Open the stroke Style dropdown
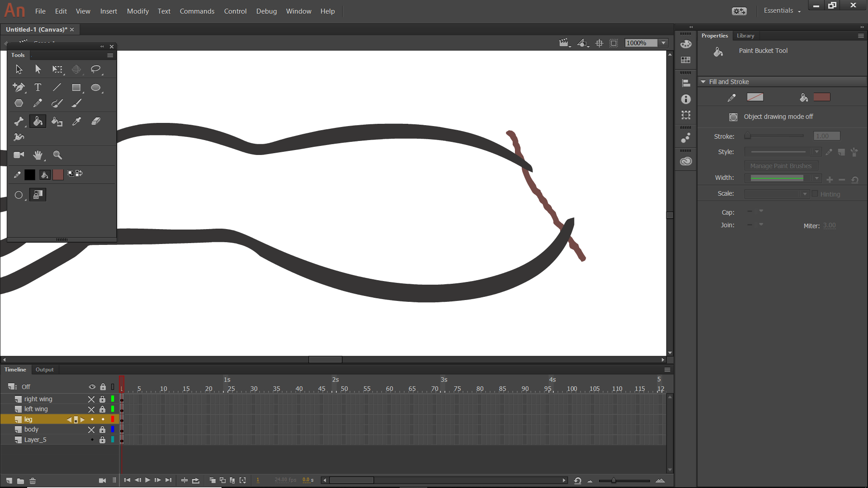Viewport: 868px width, 488px height. coord(816,152)
